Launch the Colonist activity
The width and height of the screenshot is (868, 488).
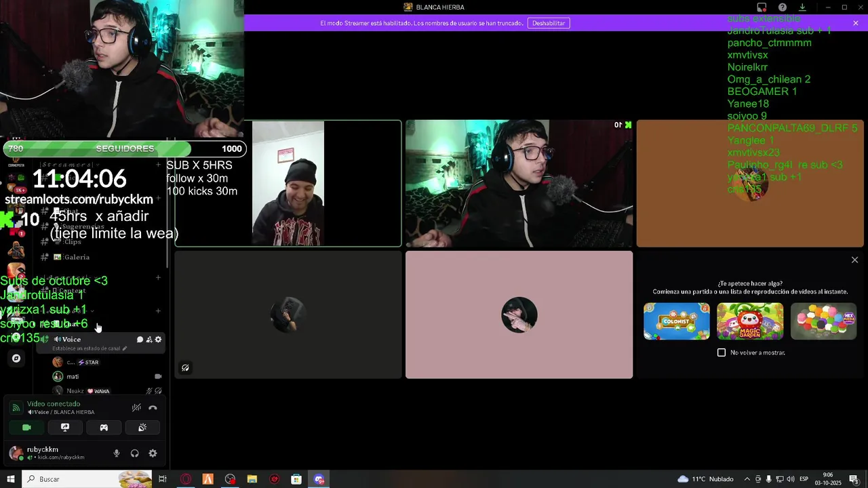pos(677,321)
